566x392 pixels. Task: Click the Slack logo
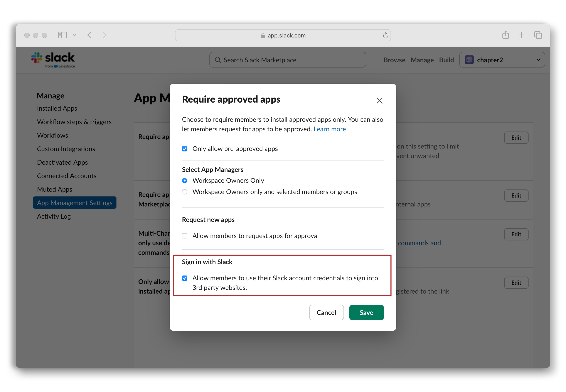53,60
